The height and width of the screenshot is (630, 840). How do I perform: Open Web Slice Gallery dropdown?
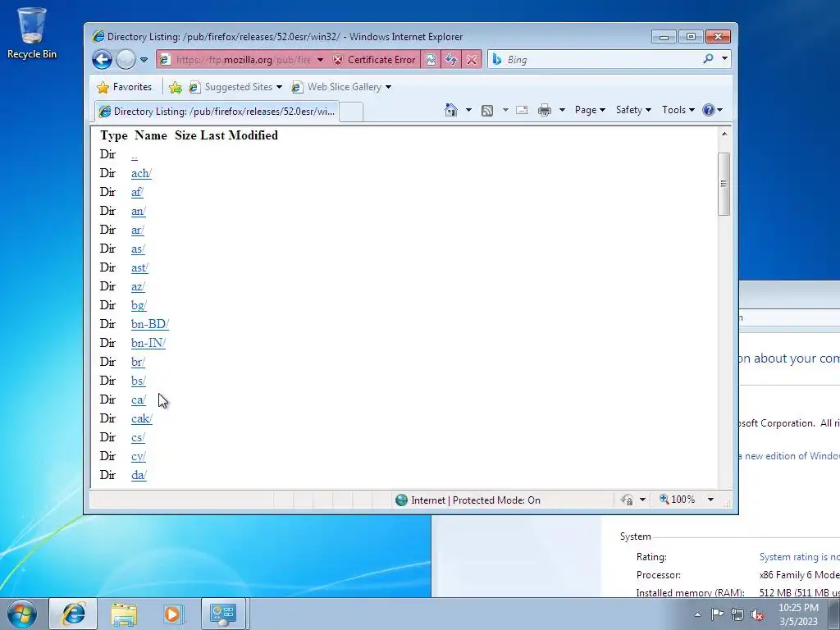[x=341, y=87]
